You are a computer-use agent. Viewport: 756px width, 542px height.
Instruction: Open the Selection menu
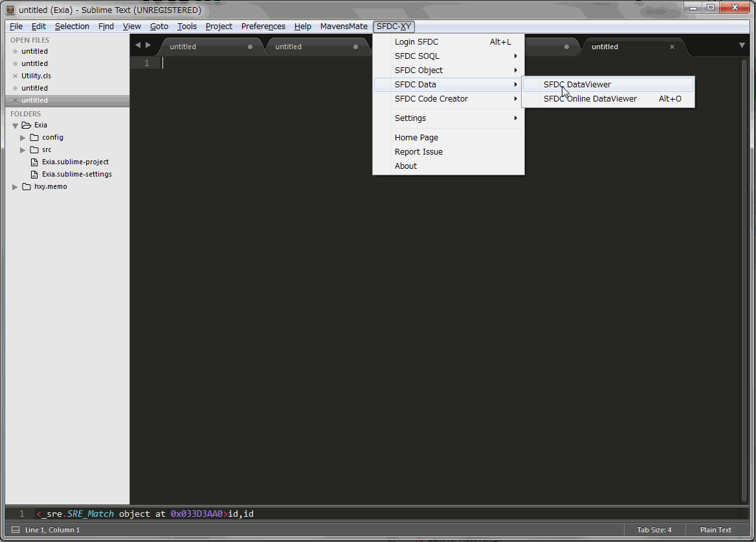click(x=72, y=27)
